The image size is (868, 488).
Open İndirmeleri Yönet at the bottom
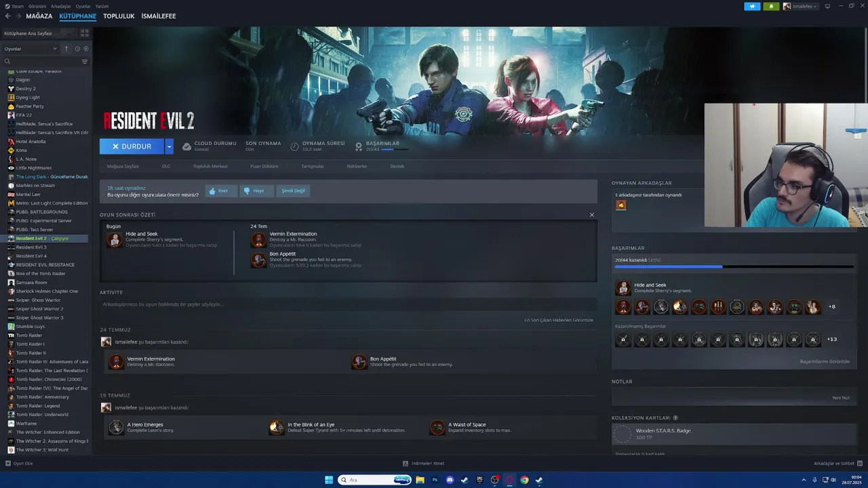click(x=424, y=464)
